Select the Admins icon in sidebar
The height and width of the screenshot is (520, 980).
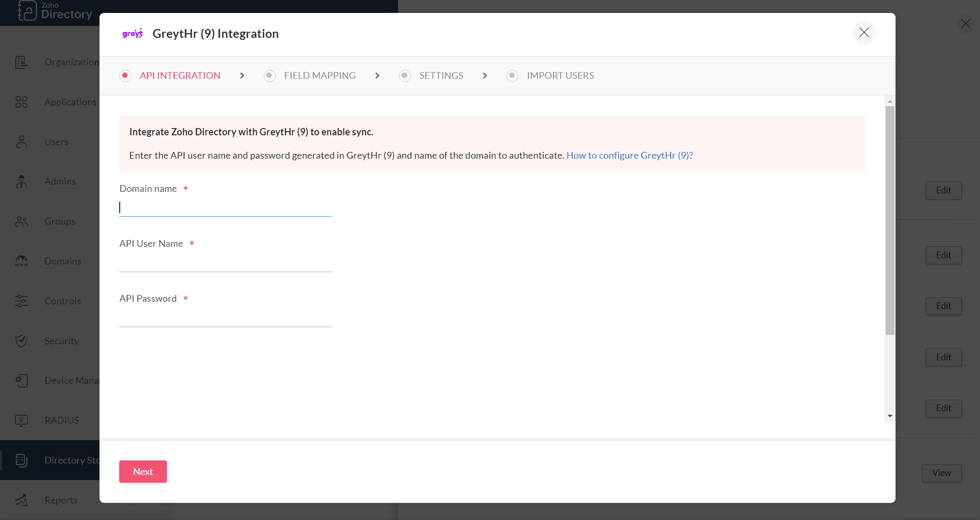coord(21,181)
